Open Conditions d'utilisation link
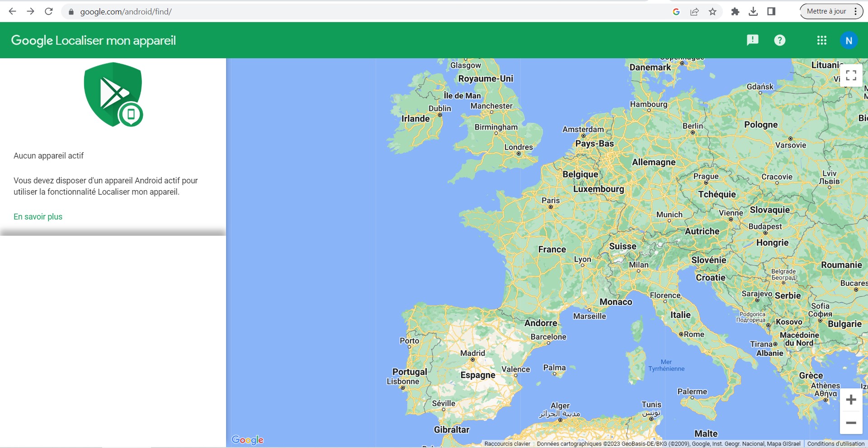The image size is (868, 448). point(835,444)
